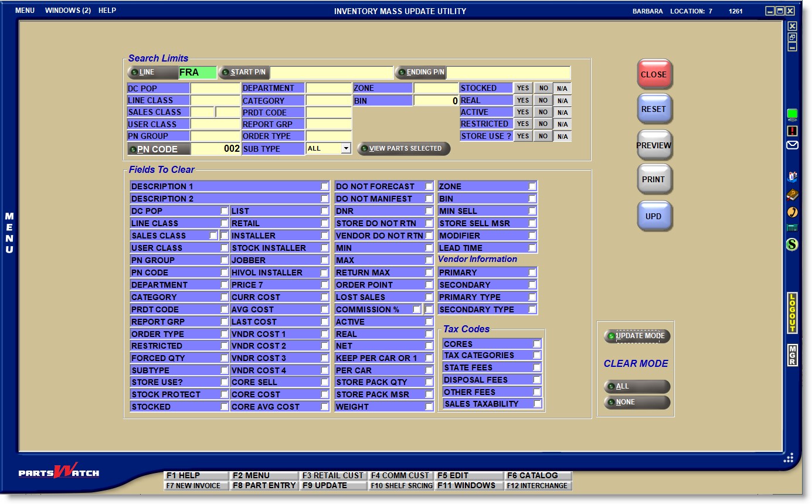Tick the DO NOT FORECAST checkbox
Screen dimensions: 812x504
coord(429,186)
